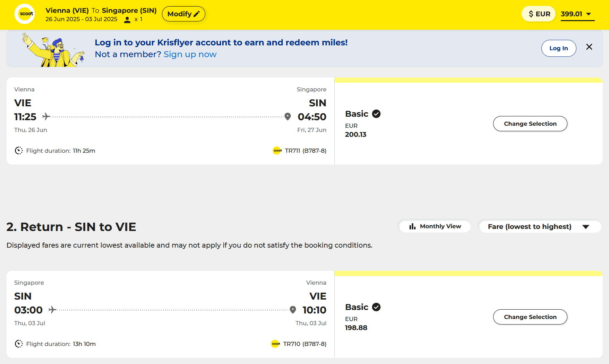Image resolution: width=609 pixels, height=364 pixels.
Task: Open the Monthly View chart
Action: click(435, 226)
